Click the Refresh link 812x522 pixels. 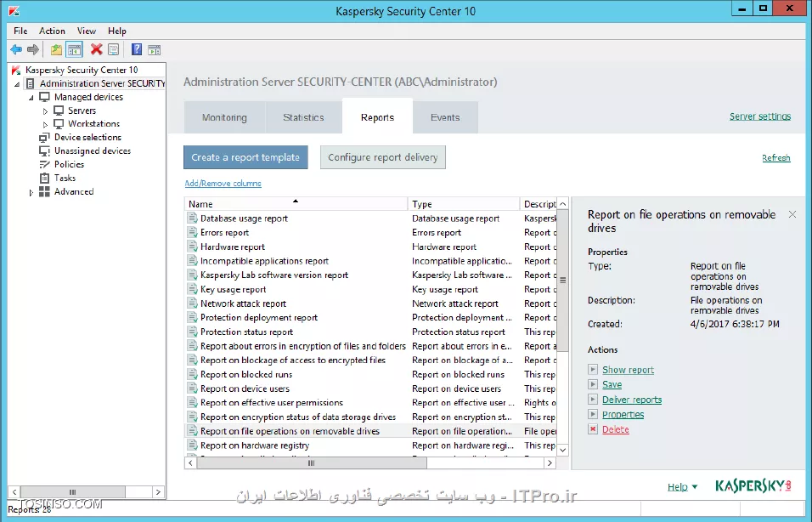click(776, 157)
